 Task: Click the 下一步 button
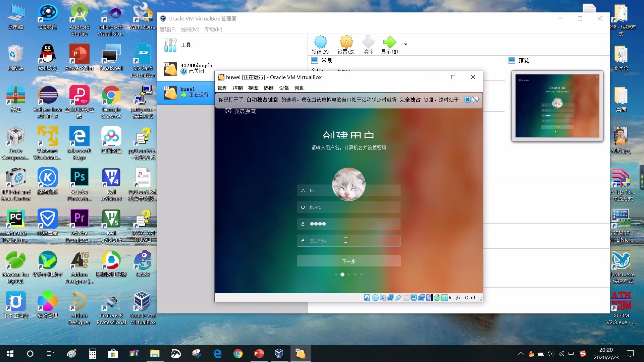pyautogui.click(x=348, y=261)
